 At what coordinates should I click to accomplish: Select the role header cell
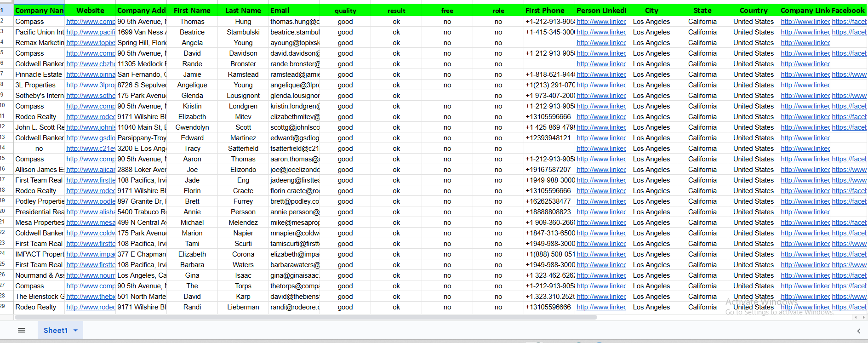click(x=498, y=10)
